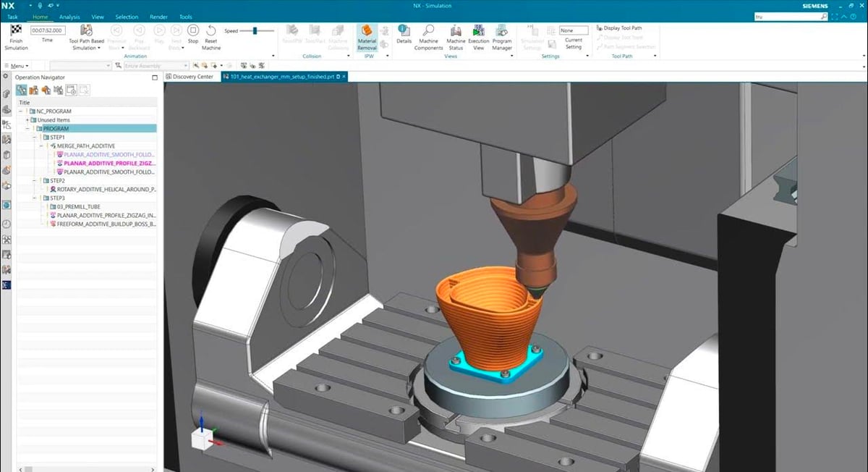Maximize the Operation Navigator panel
This screenshot has width=868, height=472.
click(x=154, y=77)
